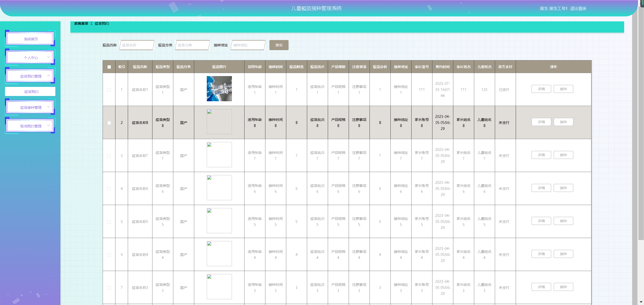644x305 pixels.
Task: Select the checkbox for 疫苗名称1 row
Action: [x=109, y=90]
